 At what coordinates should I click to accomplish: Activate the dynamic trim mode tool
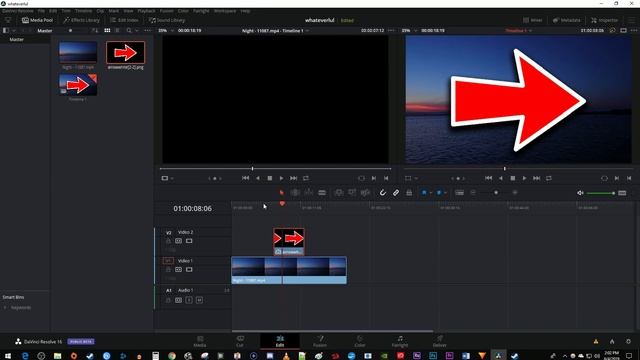pyautogui.click(x=309, y=193)
